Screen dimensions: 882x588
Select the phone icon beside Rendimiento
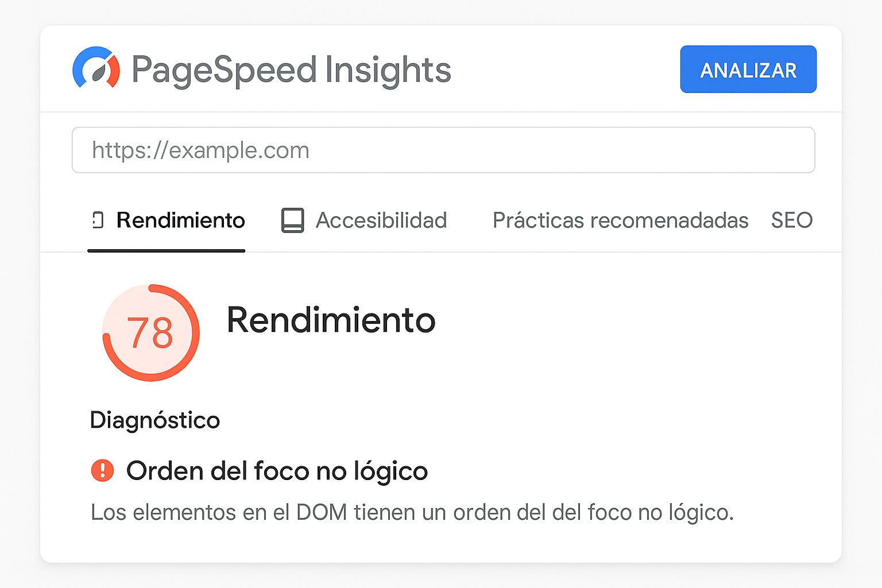[x=98, y=220]
